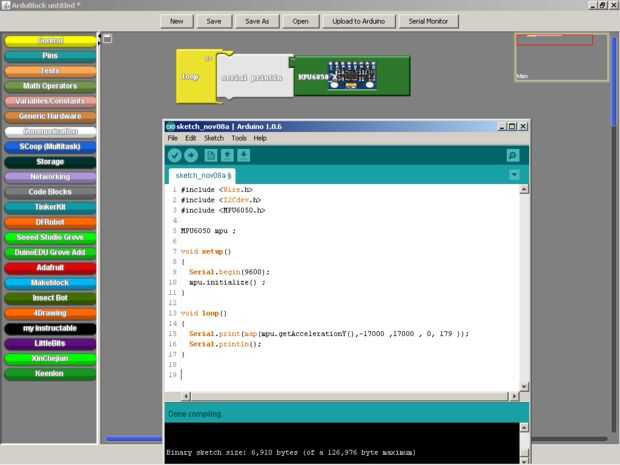Click the console scroll up arrow
The height and width of the screenshot is (465, 620).
(524, 427)
